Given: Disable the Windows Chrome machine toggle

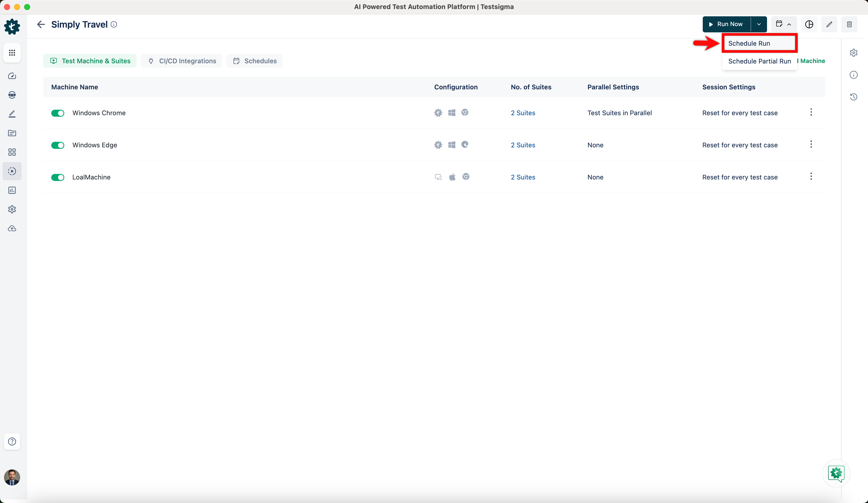Looking at the screenshot, I should click(x=58, y=113).
